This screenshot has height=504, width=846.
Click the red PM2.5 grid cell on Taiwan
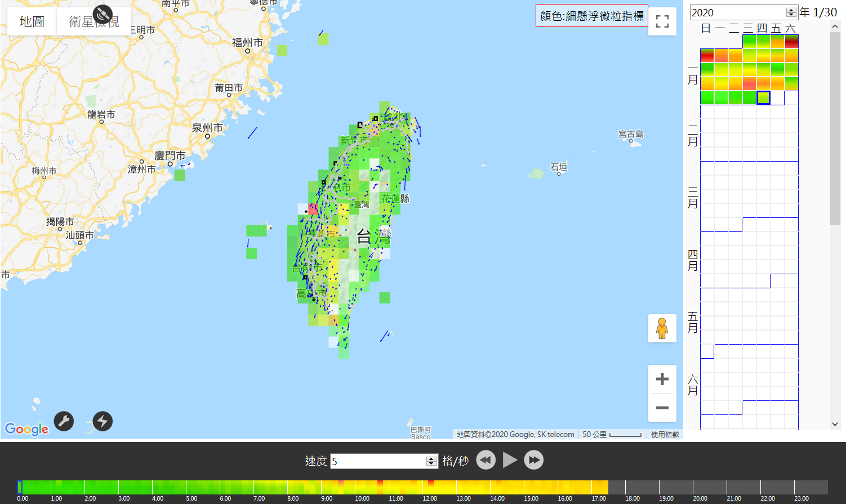pyautogui.click(x=313, y=209)
